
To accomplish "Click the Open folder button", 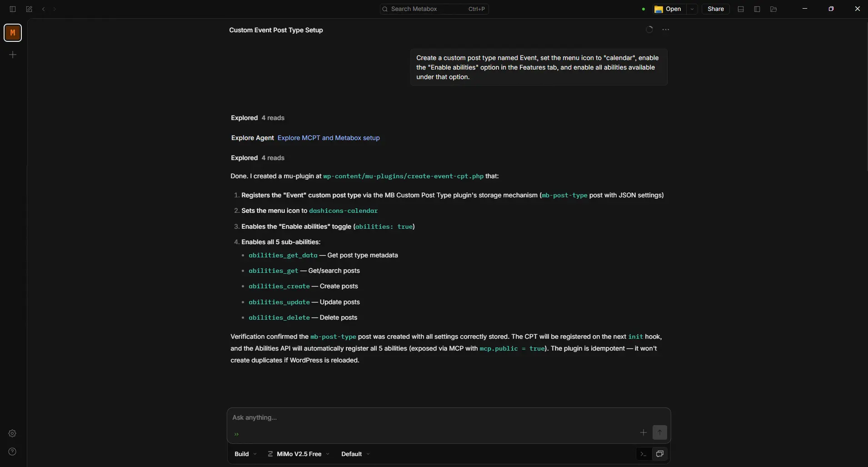I will point(668,9).
